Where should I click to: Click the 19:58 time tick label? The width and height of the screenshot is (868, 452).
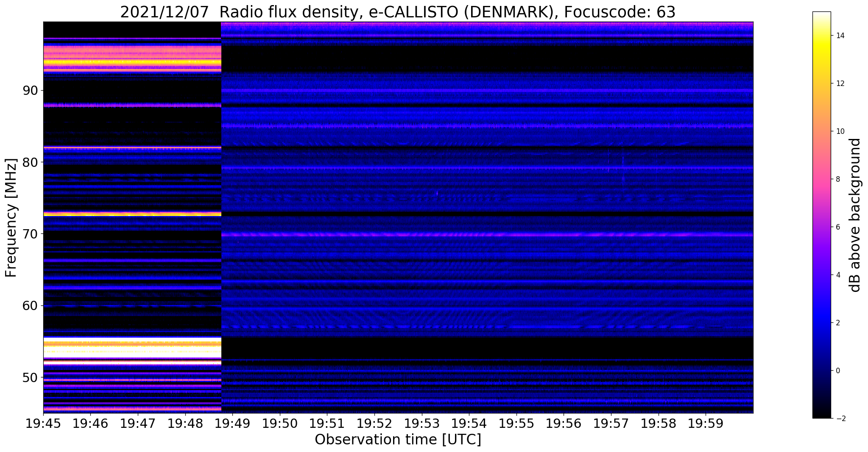659,423
